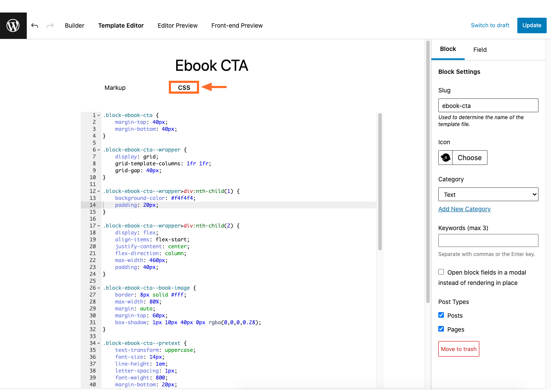The width and height of the screenshot is (551, 392).
Task: Click the WordPress logo icon
Action: pos(13,25)
